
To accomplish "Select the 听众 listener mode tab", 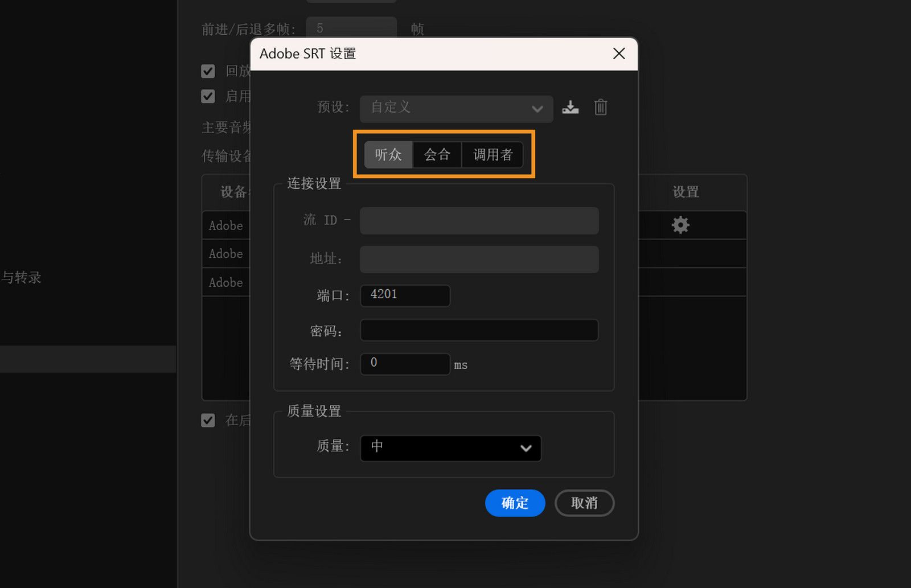I will pos(388,154).
